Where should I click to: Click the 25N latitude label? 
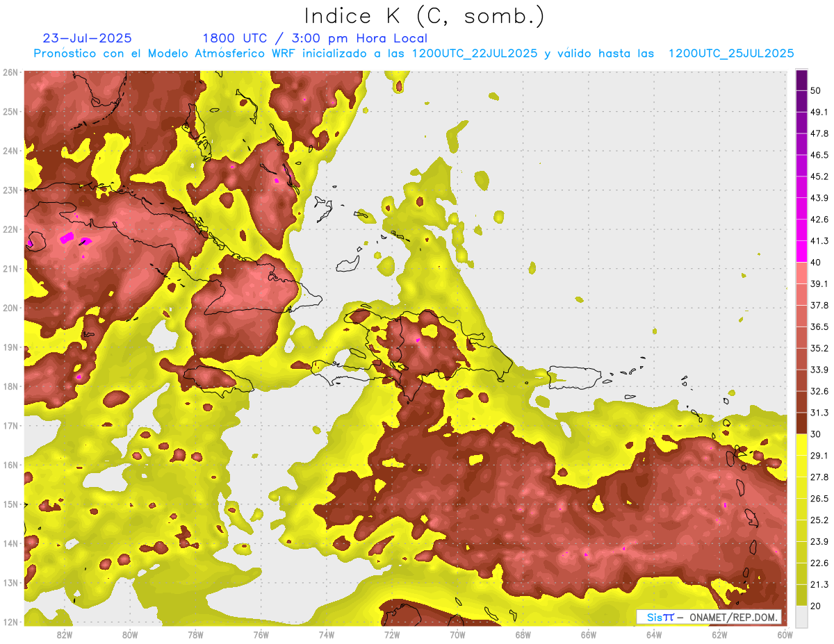10,111
